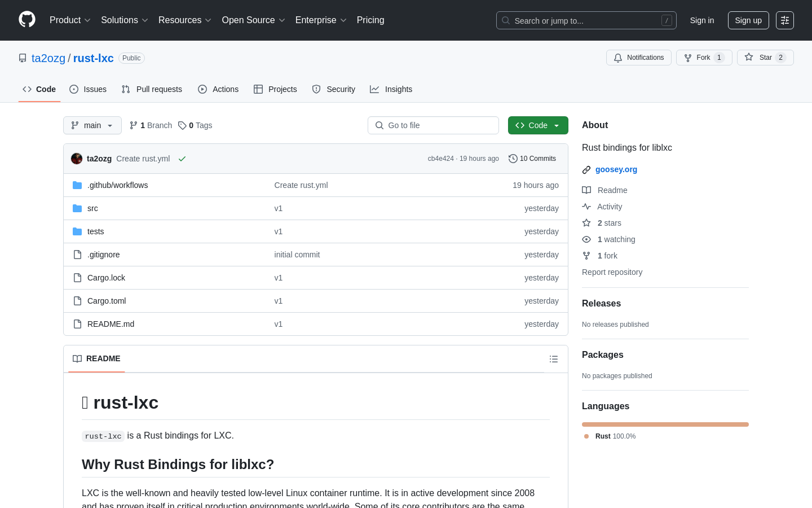
Task: Click the bell icon in Notifications
Action: (618, 58)
